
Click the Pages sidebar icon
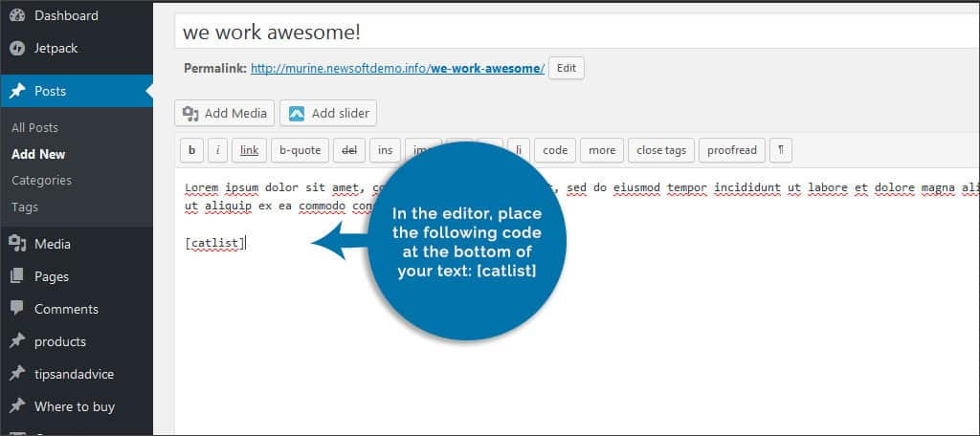[x=17, y=275]
